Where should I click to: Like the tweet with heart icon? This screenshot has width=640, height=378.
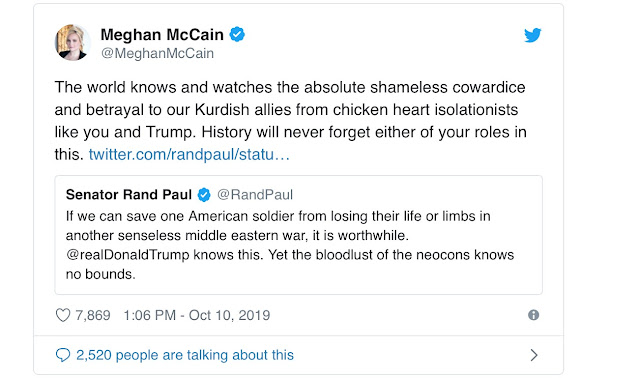[x=63, y=315]
